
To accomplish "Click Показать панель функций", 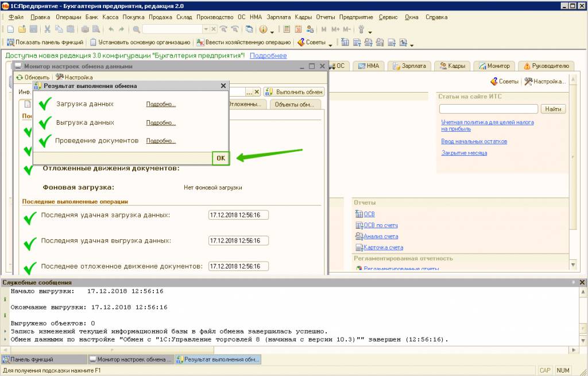I will [45, 43].
